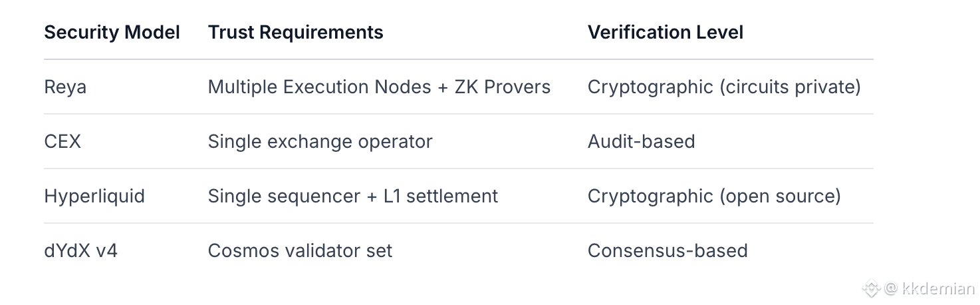Select the Hyperliquid row label
The width and height of the screenshot is (980, 305).
[x=94, y=196]
